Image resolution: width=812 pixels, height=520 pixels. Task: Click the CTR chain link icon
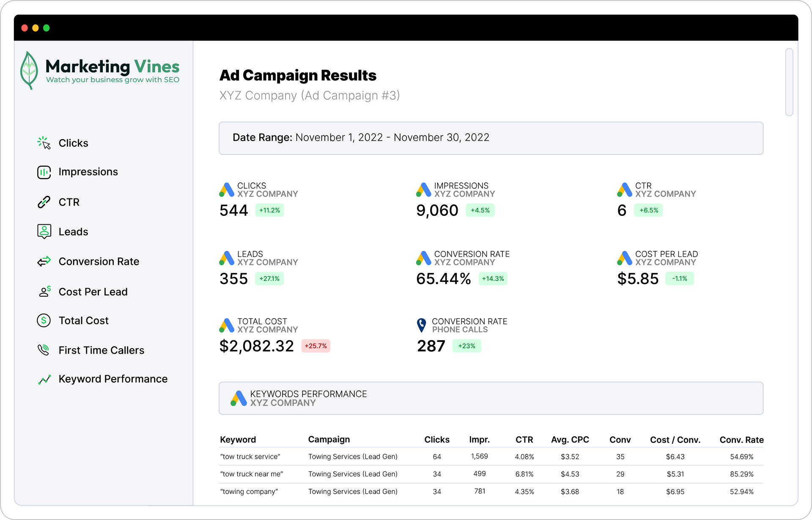click(x=44, y=202)
